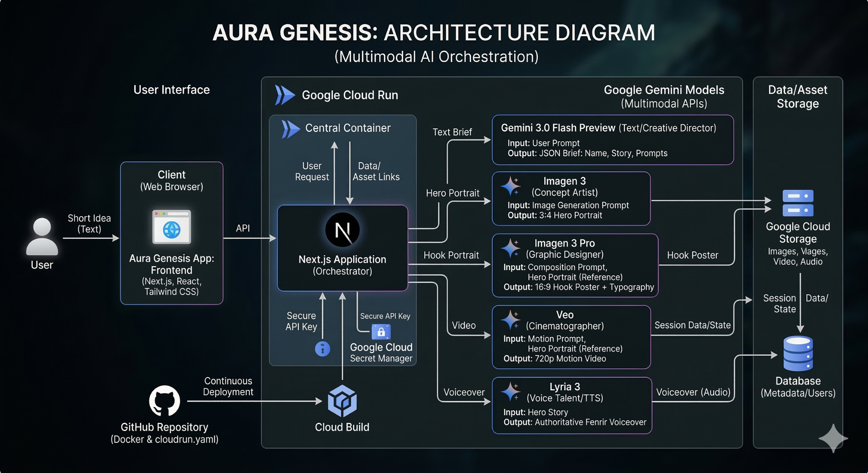Click the GitHub Repository octocat icon

point(164,401)
